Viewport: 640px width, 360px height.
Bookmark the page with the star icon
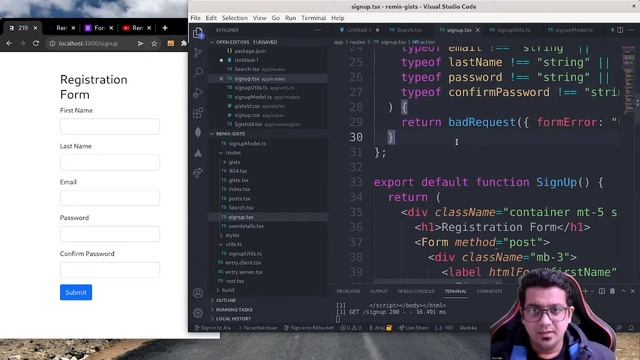tap(154, 43)
